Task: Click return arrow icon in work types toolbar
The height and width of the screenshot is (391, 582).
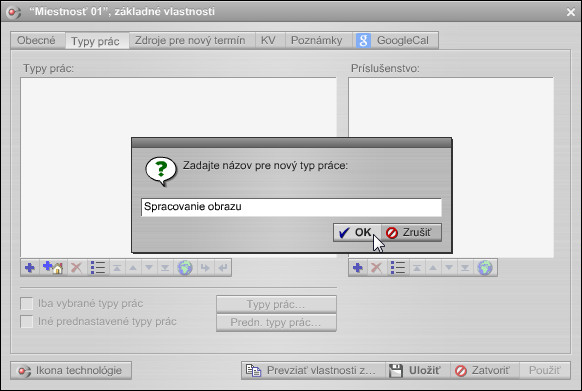Action: tap(223, 267)
